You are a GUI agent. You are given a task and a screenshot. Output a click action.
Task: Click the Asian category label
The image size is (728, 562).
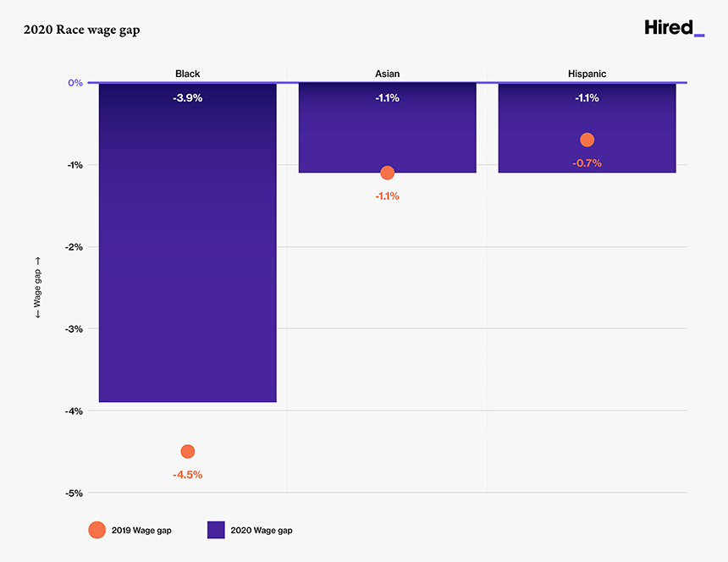[388, 74]
